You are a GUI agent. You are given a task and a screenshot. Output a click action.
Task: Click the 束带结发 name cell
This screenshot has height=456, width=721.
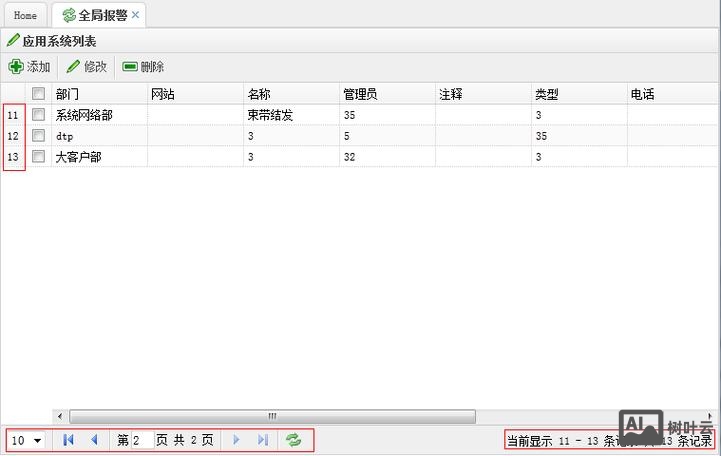click(292, 115)
